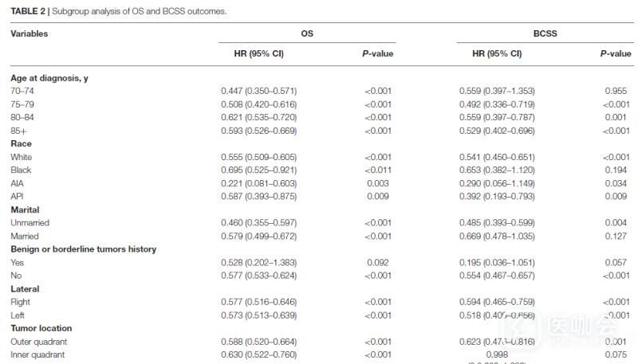The image size is (638, 364).
Task: Click the AIA row label
Action: [18, 183]
